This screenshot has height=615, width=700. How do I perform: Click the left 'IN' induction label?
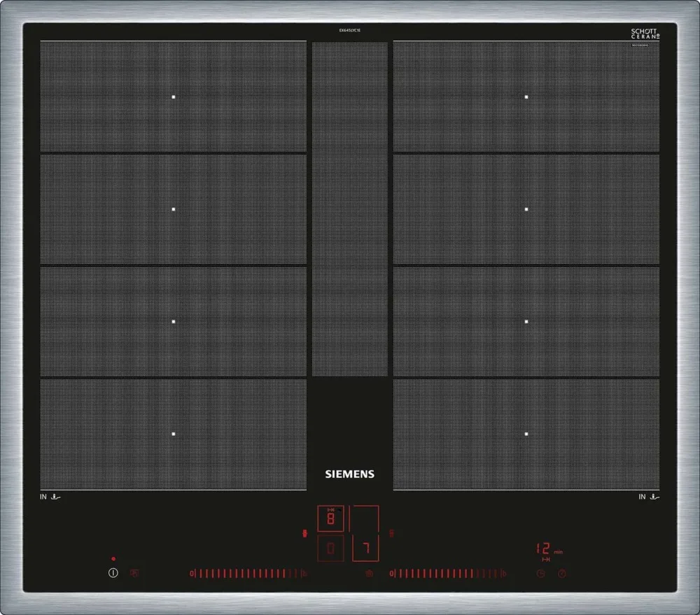pos(43,496)
